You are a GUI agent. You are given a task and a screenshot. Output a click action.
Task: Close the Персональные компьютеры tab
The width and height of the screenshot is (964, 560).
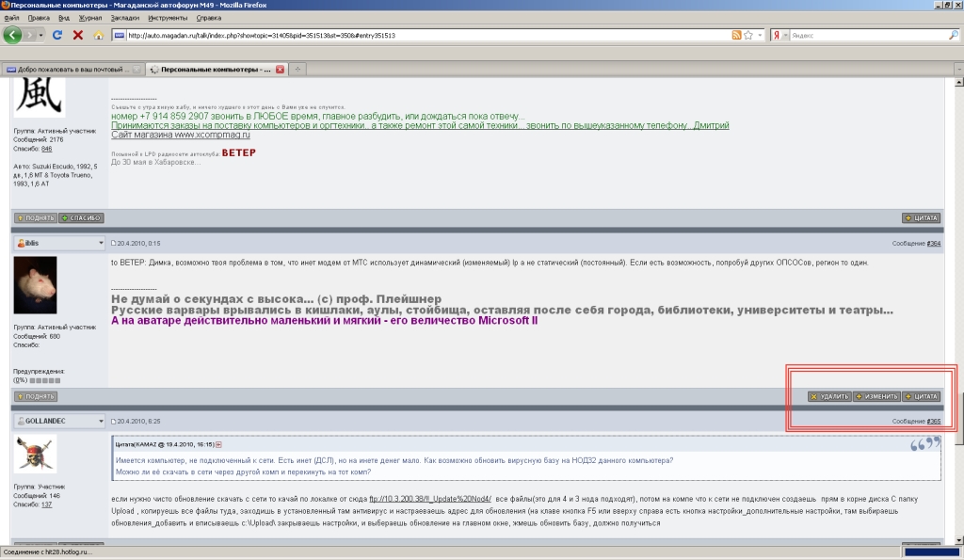click(280, 70)
